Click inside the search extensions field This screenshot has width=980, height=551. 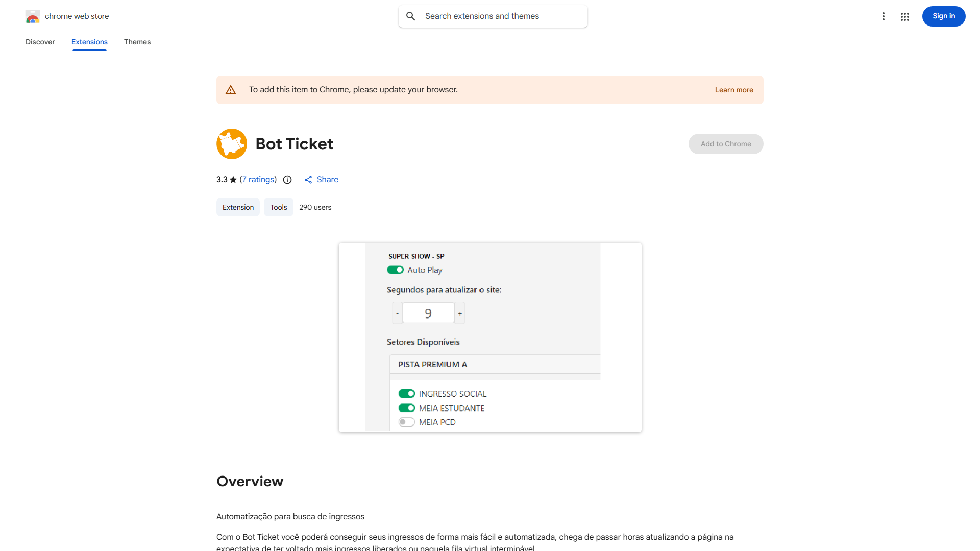point(490,16)
